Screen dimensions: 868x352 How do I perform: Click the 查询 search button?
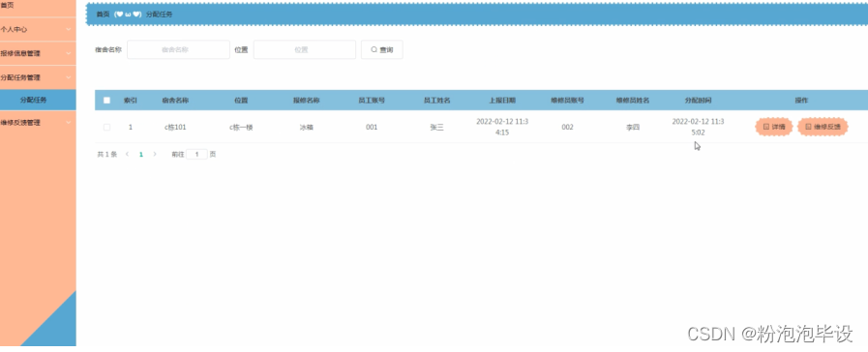[x=382, y=49]
